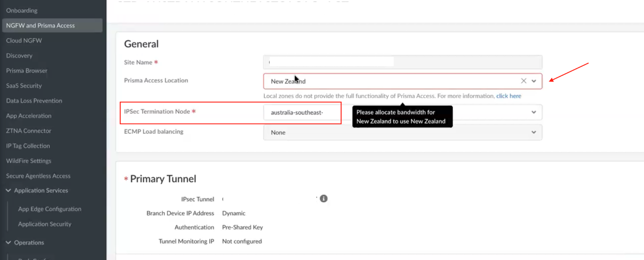
Task: Open Application Security sub-item
Action: point(45,224)
